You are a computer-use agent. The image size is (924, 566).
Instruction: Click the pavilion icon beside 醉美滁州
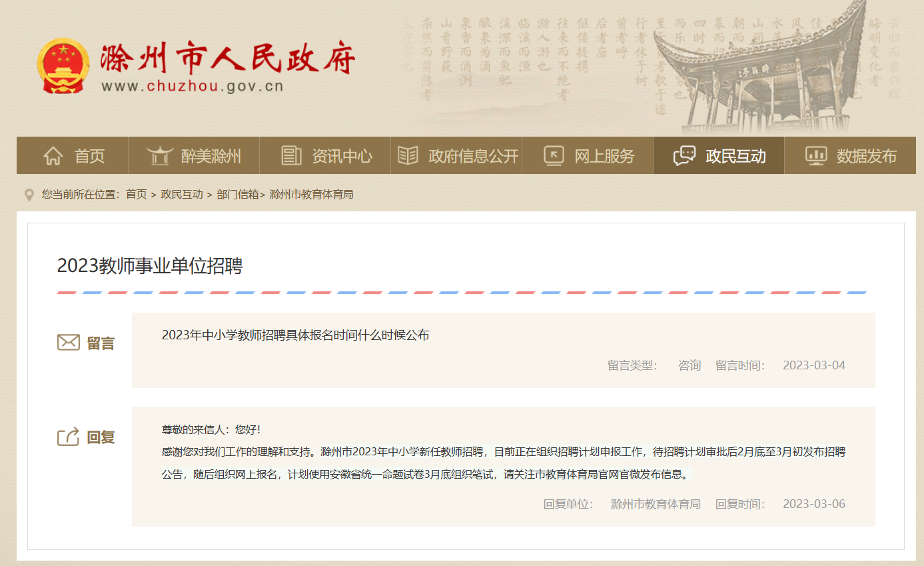159,156
